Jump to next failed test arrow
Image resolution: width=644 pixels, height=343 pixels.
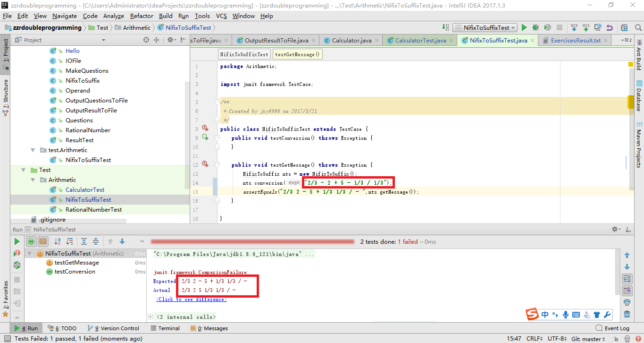[122, 241]
